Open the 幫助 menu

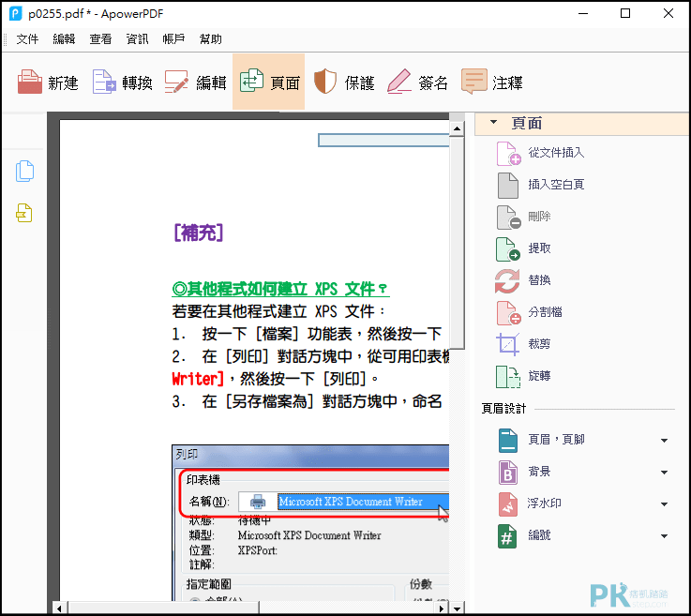click(x=211, y=39)
